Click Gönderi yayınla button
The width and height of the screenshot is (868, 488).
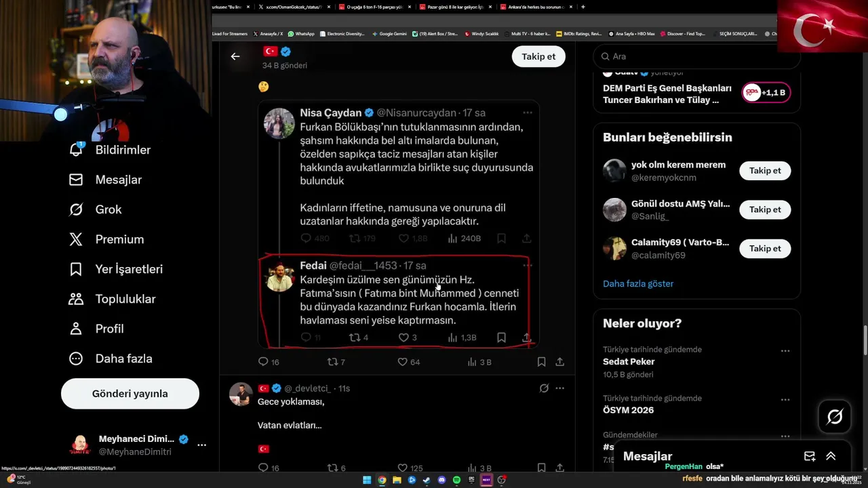130,394
